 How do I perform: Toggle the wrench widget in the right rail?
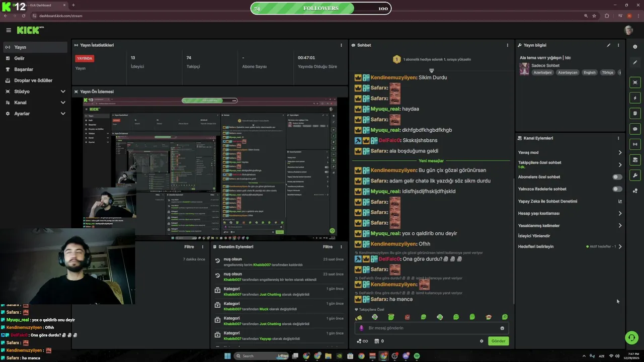[635, 175]
